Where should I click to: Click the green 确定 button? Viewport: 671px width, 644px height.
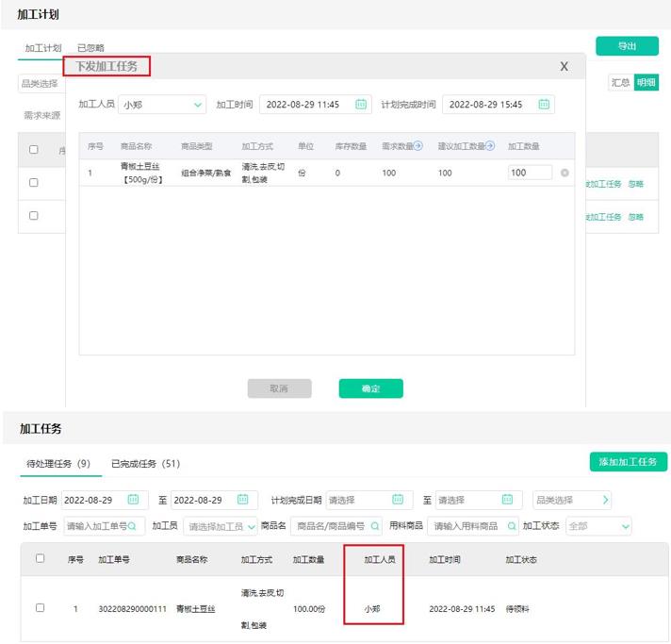tap(370, 388)
